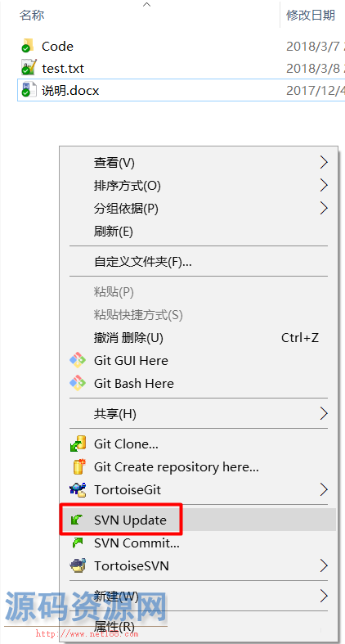This screenshot has width=345, height=644.
Task: Expand the 排序方式(O) submenu arrow
Action: coord(324,186)
